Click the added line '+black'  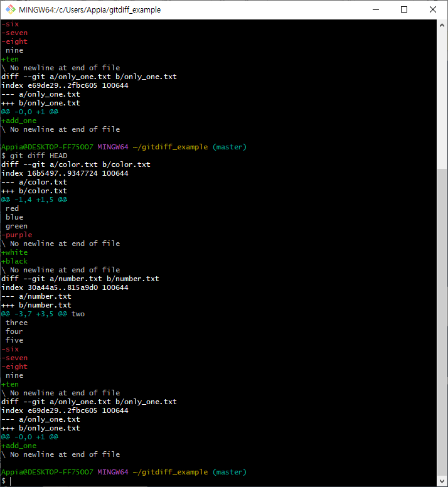click(14, 261)
